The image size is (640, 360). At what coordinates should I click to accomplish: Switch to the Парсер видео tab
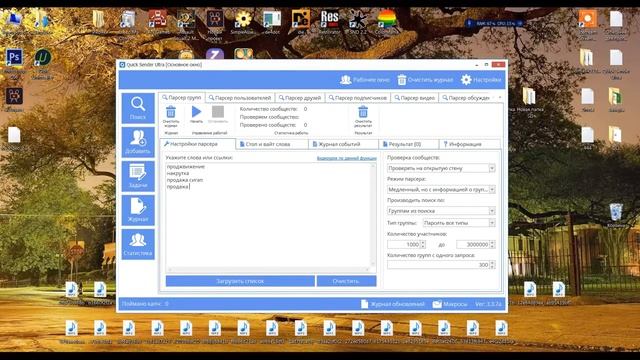415,98
